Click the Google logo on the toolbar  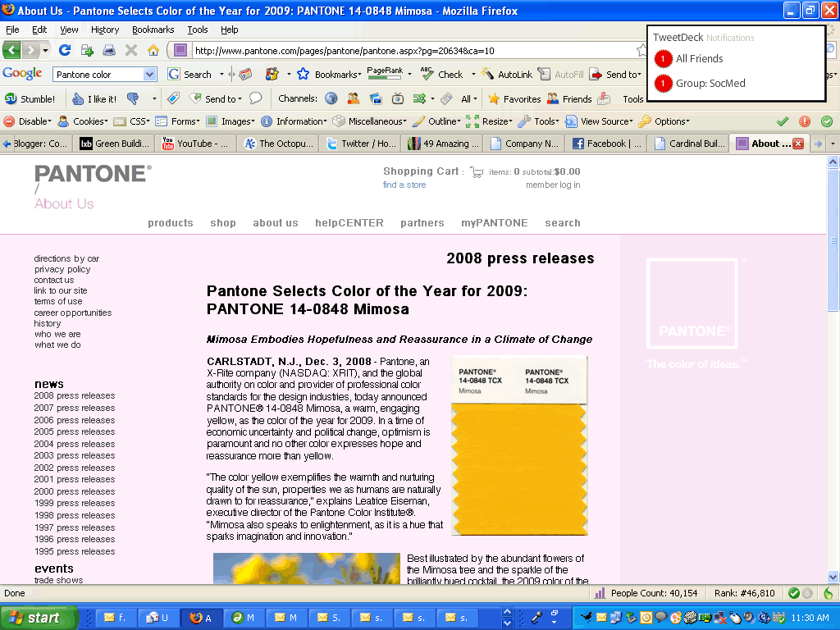[x=22, y=74]
